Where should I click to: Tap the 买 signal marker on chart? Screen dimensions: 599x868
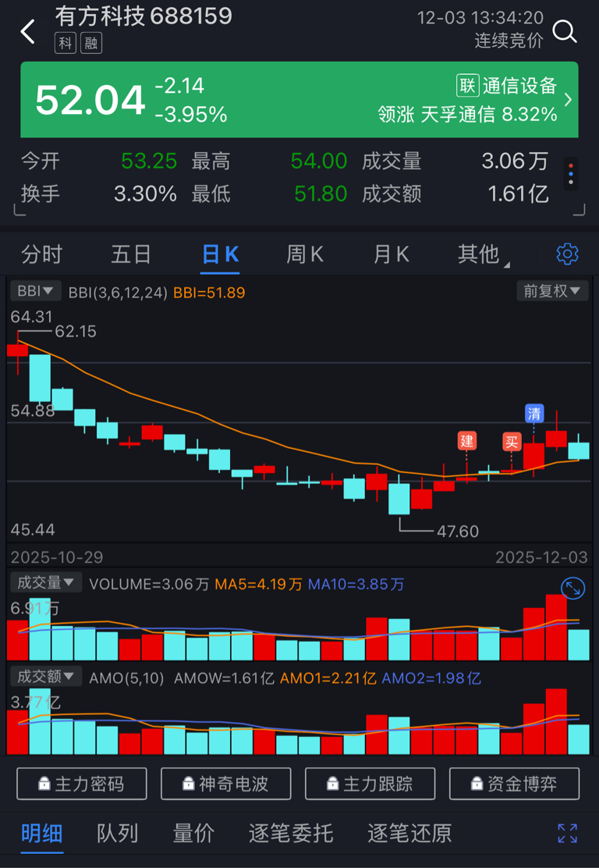(512, 442)
